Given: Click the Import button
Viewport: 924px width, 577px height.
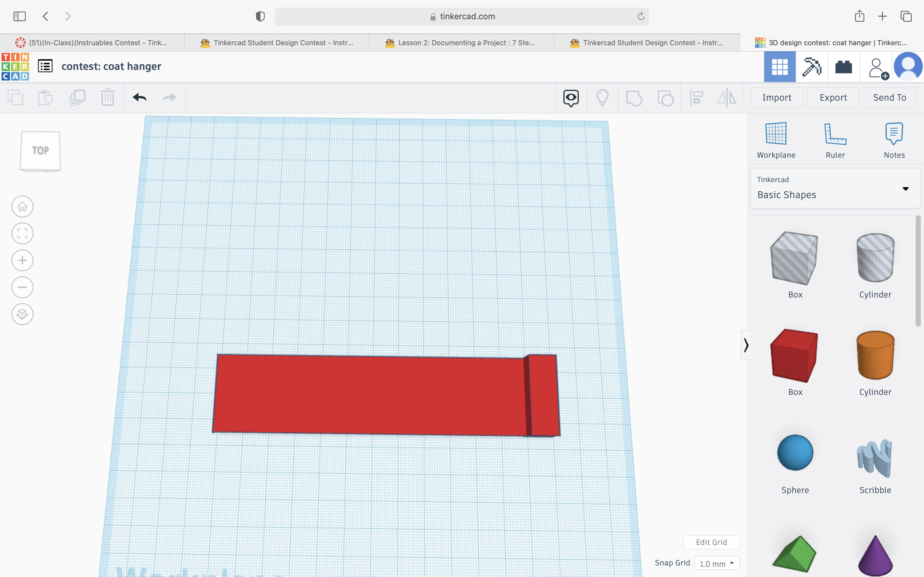Looking at the screenshot, I should (x=777, y=98).
